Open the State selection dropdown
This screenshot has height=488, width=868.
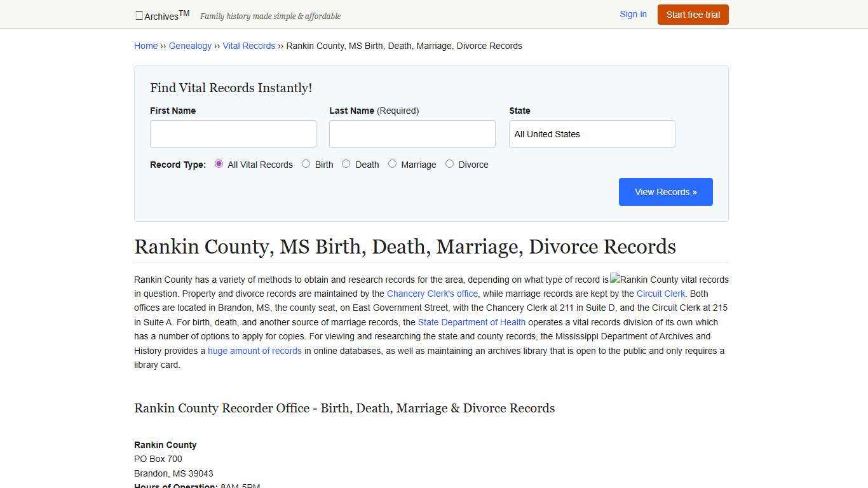591,134
